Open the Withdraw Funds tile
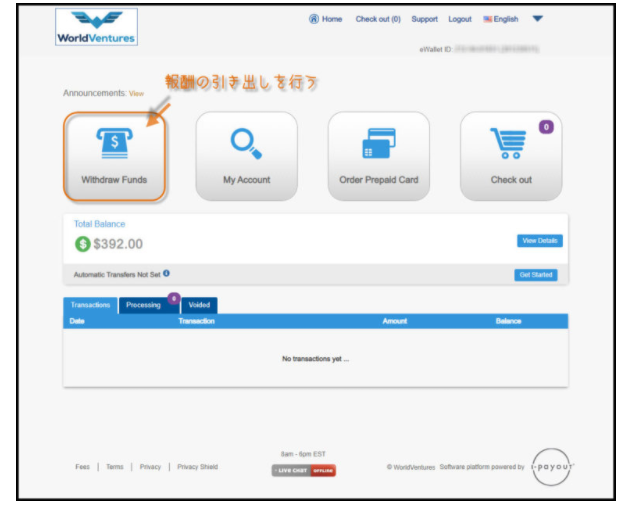Image resolution: width=628 pixels, height=506 pixels. pyautogui.click(x=114, y=156)
